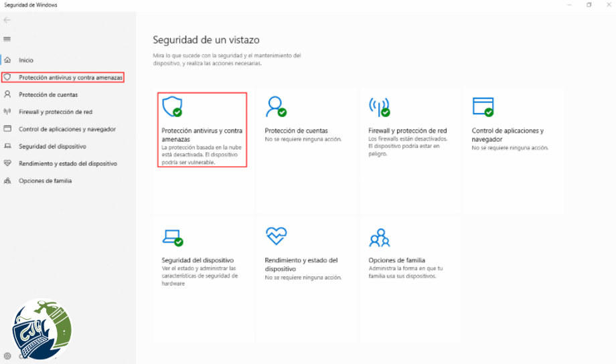Click the shield icon in the sidebar

(7, 78)
